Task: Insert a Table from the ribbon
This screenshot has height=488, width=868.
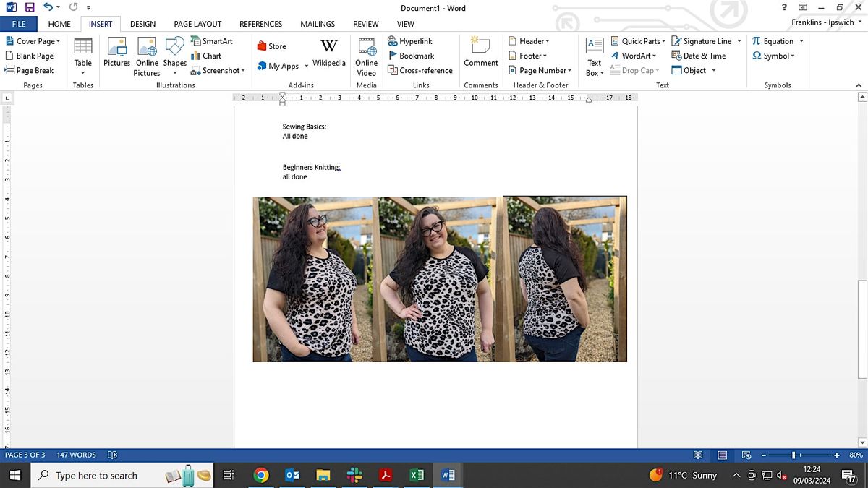Action: (x=83, y=54)
